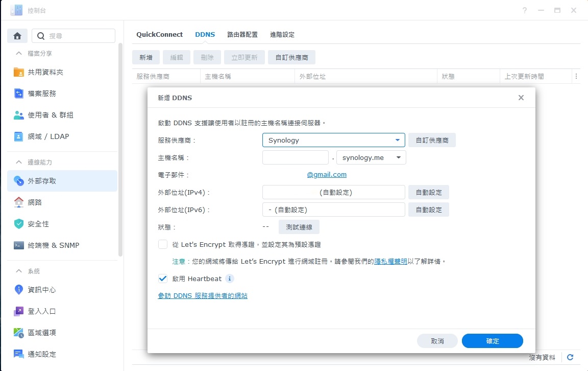
Task: Open the 使用者 & 群組 icon
Action: (18, 115)
